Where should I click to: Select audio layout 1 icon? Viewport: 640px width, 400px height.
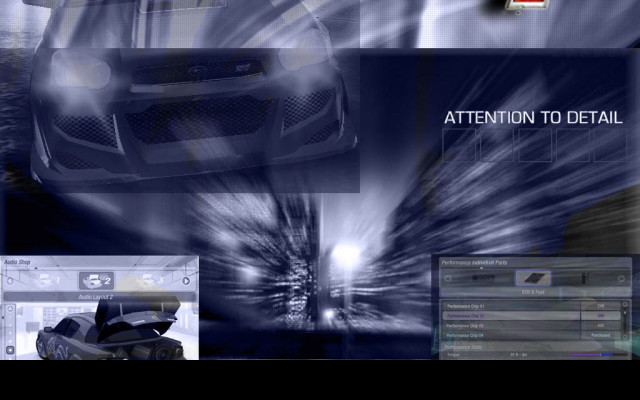coord(48,280)
